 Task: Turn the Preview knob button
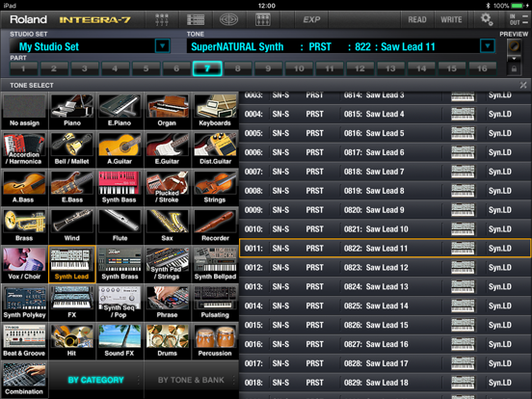514,46
